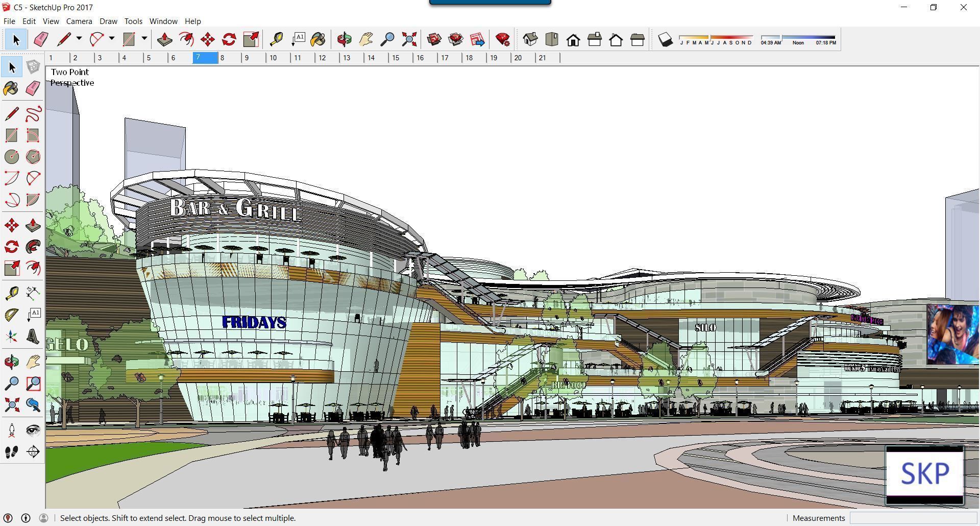Select the Circle tool in left toolbar
This screenshot has height=526, width=980.
[12, 157]
